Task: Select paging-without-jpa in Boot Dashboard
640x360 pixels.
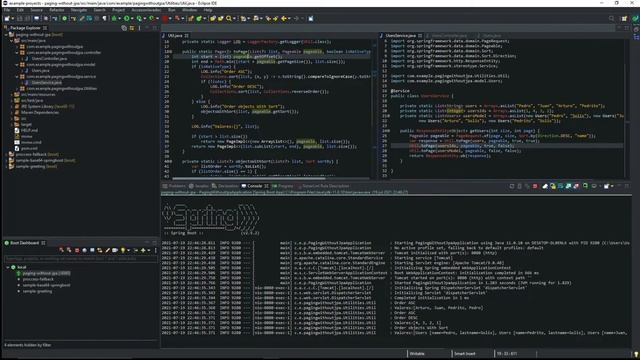Action: pos(46,273)
